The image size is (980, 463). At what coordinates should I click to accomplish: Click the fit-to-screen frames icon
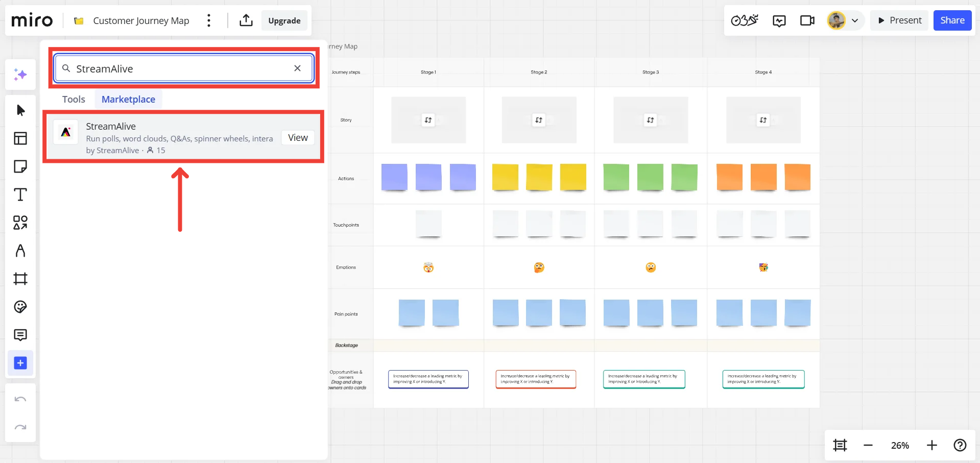(x=840, y=445)
